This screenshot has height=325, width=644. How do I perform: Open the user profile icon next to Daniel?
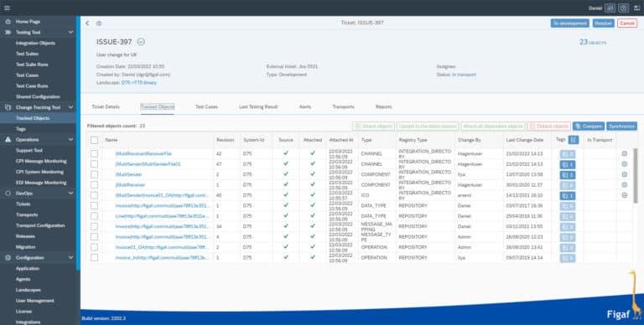(610, 8)
